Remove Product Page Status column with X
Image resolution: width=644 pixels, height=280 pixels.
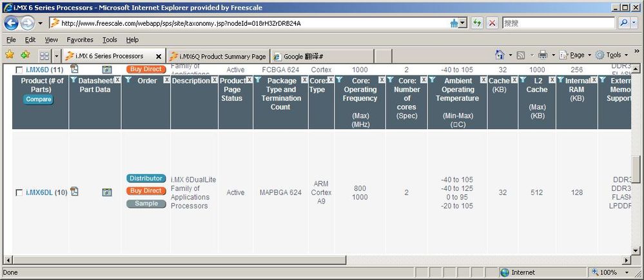click(249, 80)
